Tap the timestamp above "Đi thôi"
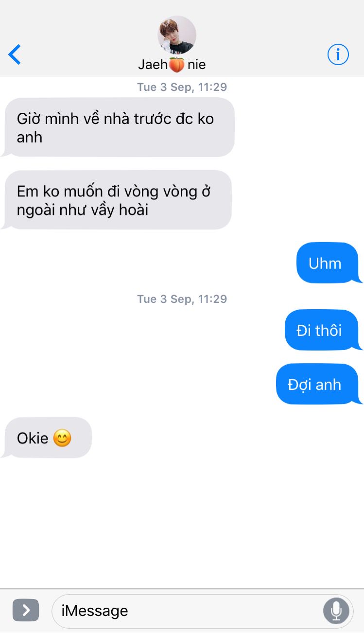 coord(182,299)
